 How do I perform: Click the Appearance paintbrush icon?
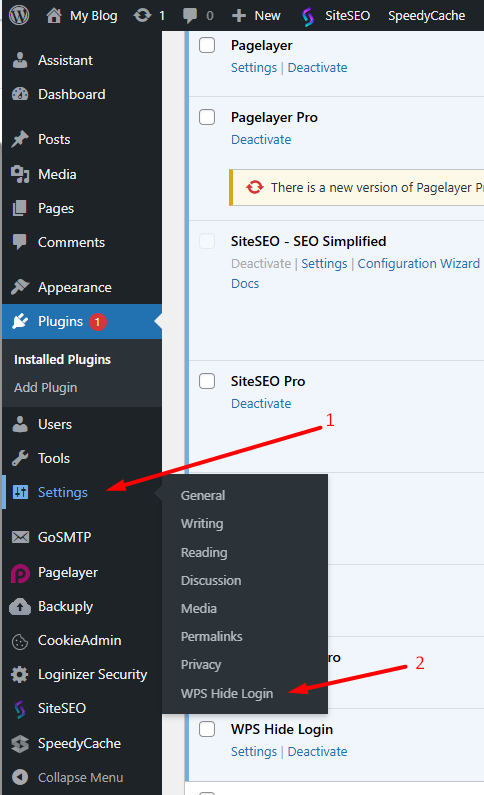click(x=20, y=287)
